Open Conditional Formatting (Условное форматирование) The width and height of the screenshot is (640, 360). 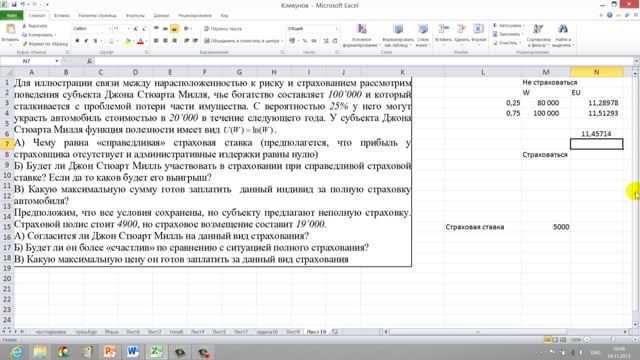[361, 35]
